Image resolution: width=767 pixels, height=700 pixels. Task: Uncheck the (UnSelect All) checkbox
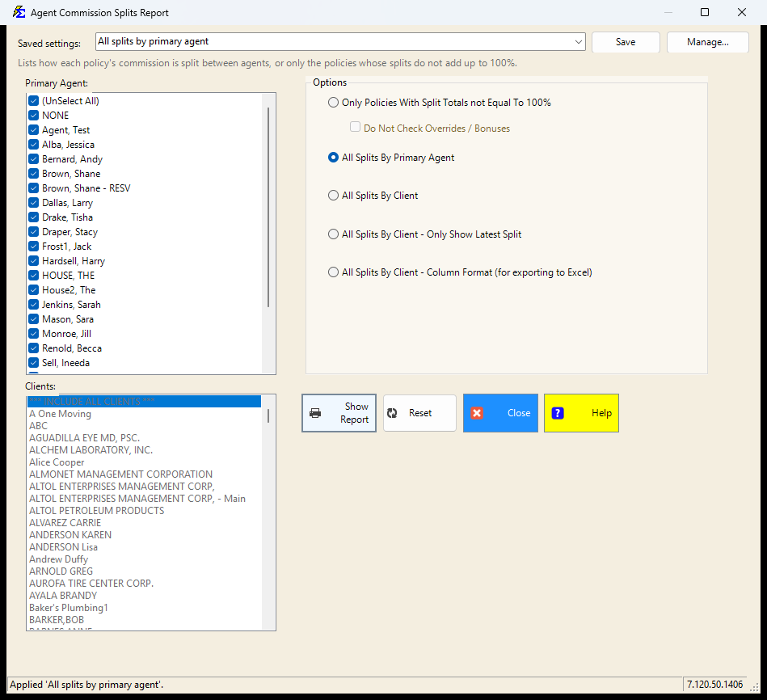coord(33,101)
